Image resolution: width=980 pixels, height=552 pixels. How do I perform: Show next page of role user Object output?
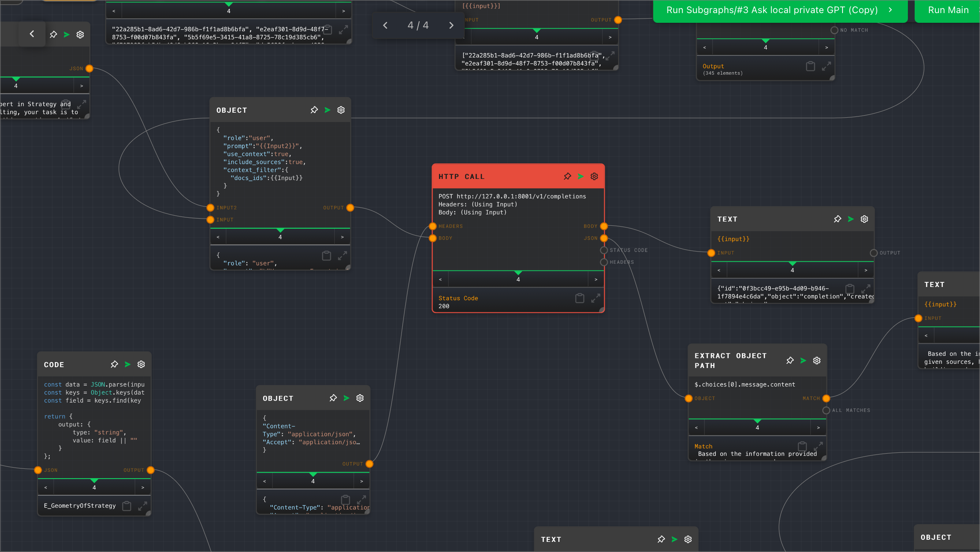pos(342,237)
